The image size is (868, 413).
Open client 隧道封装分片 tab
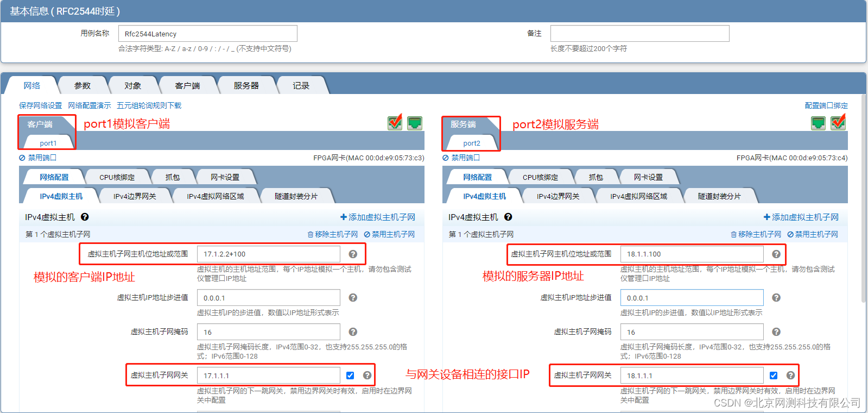296,196
